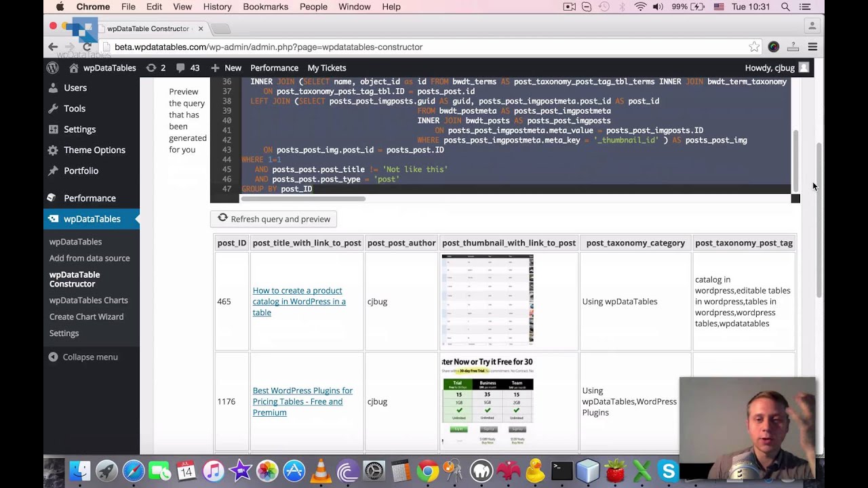Click the post_post_author column header
The image size is (868, 488).
tap(401, 243)
